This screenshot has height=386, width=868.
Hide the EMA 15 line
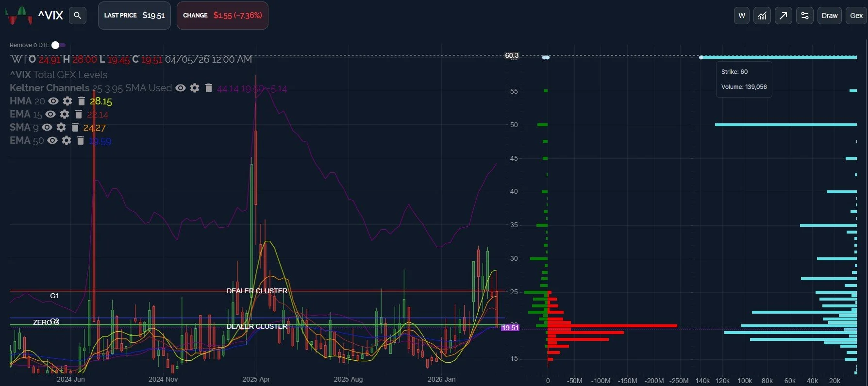[50, 114]
